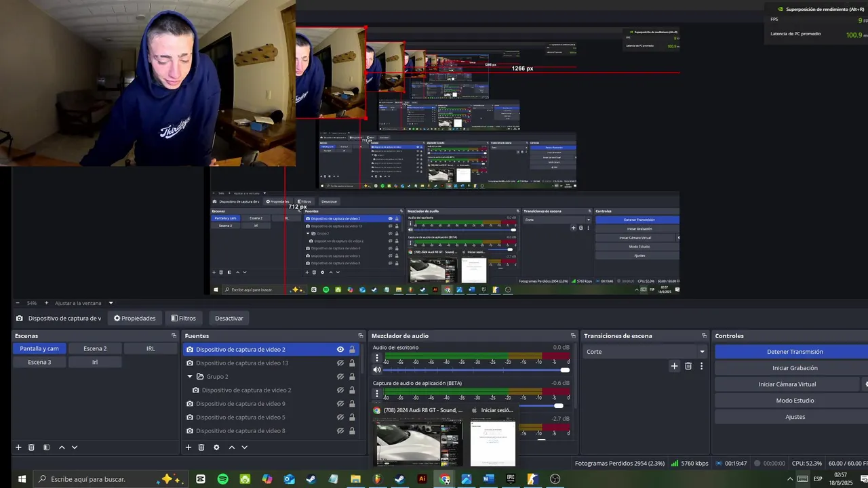Click the ESP language indicator in the tray

818,479
